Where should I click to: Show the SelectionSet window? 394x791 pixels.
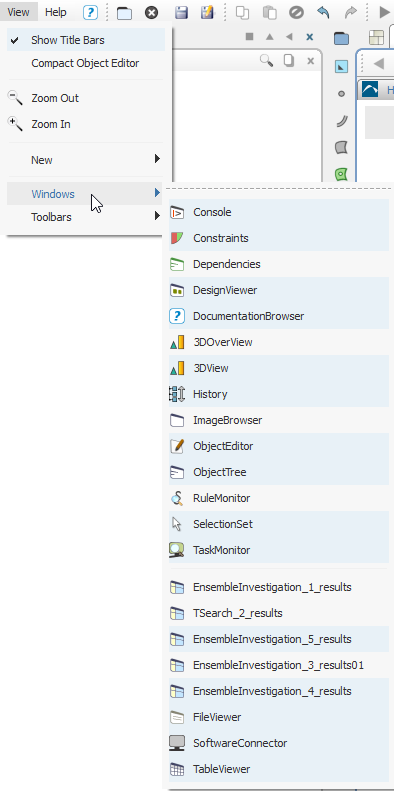[278, 525]
